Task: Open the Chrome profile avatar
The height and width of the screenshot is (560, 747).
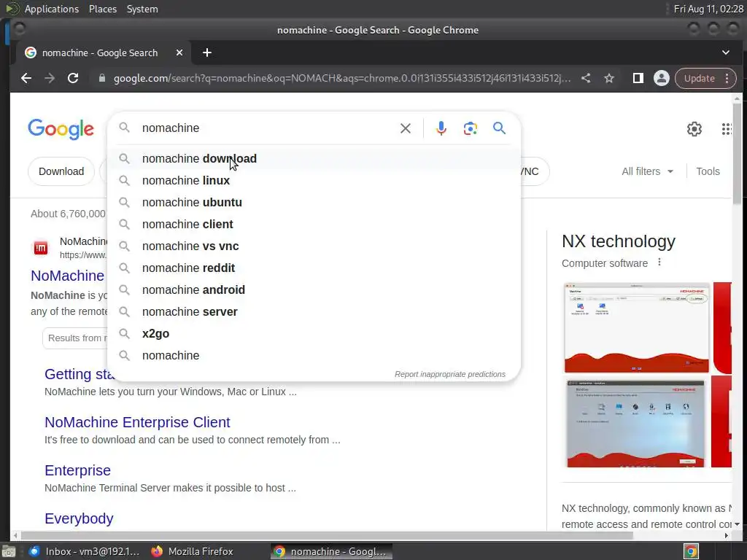Action: click(661, 78)
